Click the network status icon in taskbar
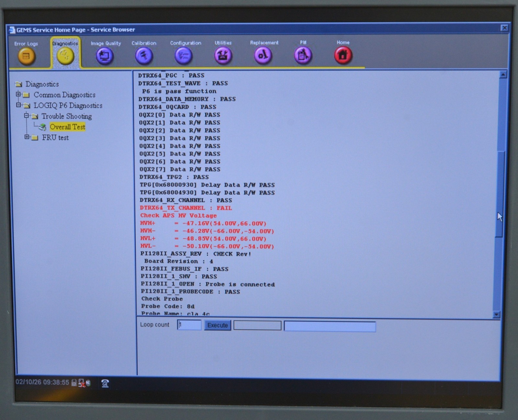This screenshot has height=420, width=518. [82, 383]
